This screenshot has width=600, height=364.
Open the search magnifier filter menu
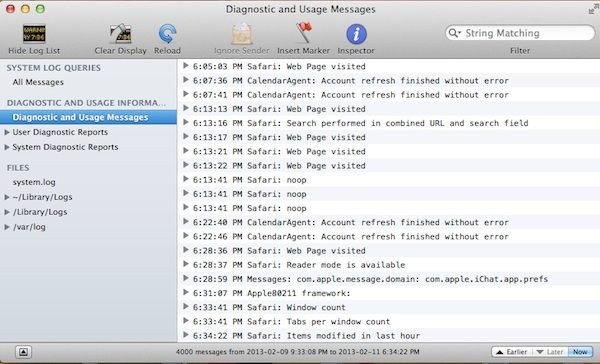454,33
